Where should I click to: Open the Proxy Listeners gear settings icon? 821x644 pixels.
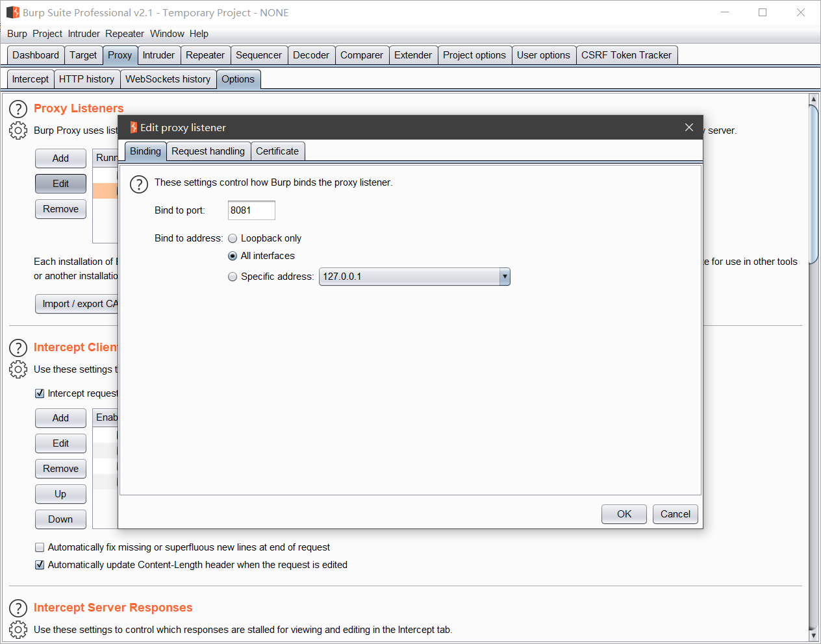[18, 130]
